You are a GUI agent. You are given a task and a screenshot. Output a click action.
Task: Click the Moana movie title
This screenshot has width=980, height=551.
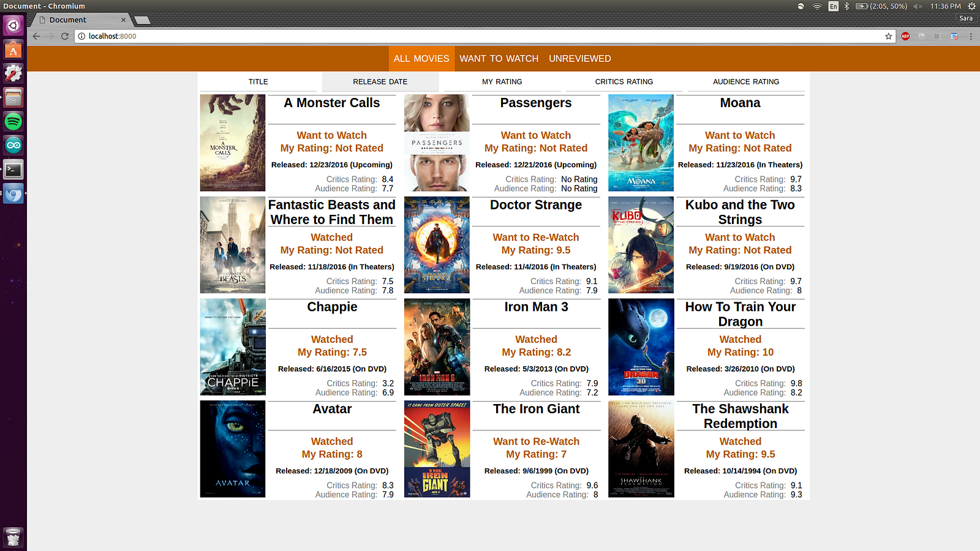[x=740, y=103]
